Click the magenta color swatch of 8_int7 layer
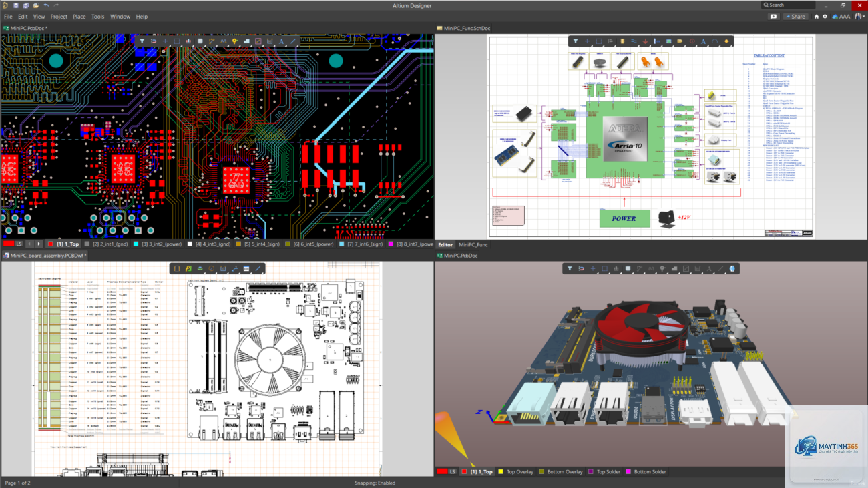The height and width of the screenshot is (488, 868). [391, 244]
